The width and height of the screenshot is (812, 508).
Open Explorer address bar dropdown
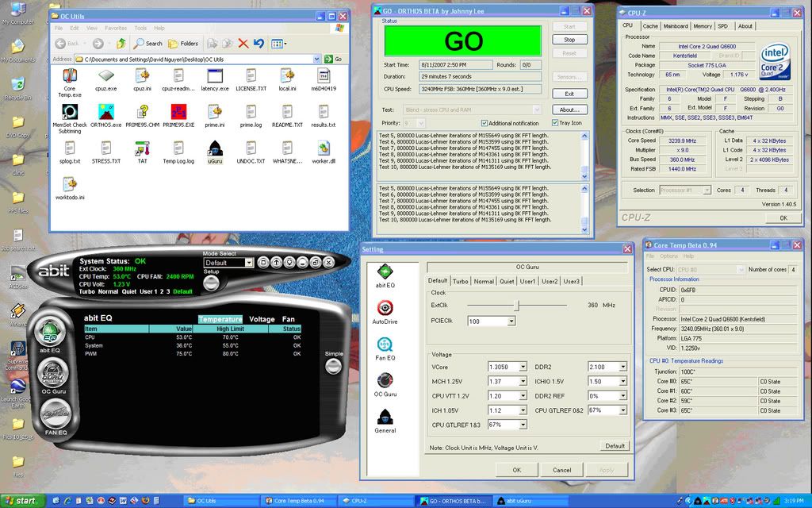[316, 59]
